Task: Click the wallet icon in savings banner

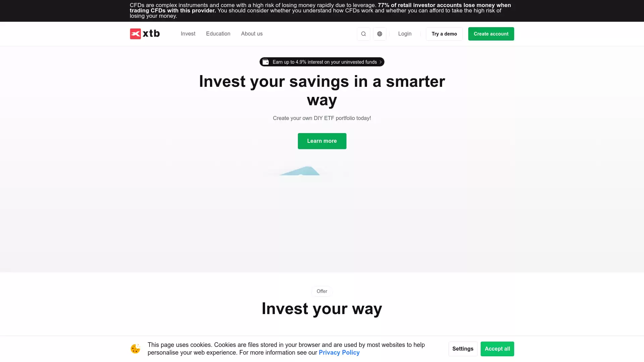Action: [x=266, y=62]
